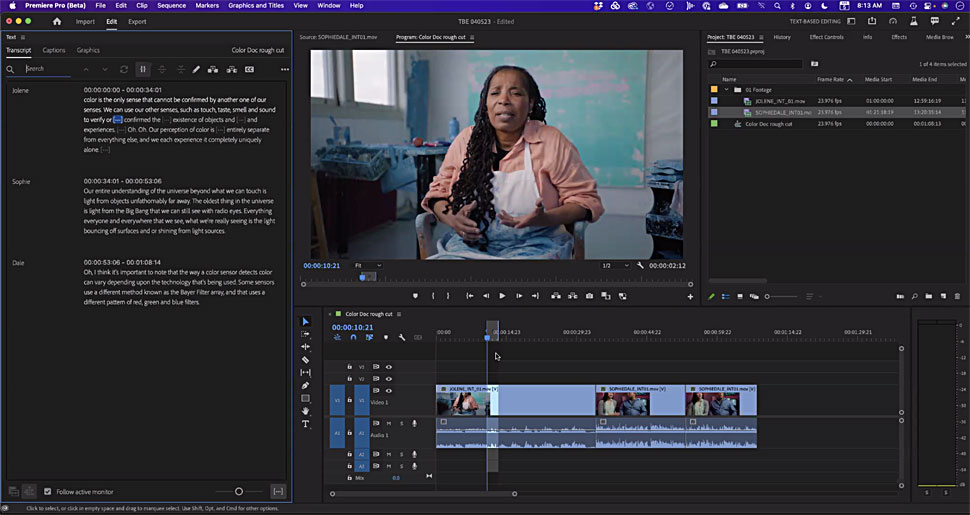
Task: Open the button editor plus icon
Action: point(690,296)
